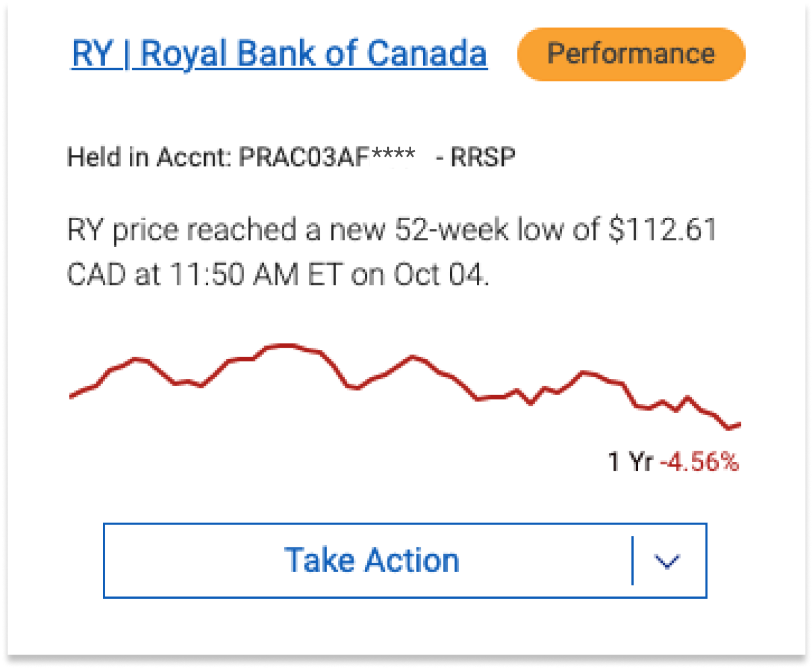Click the 'Held in Accnt' label
This screenshot has width=812, height=668.
[x=149, y=157]
